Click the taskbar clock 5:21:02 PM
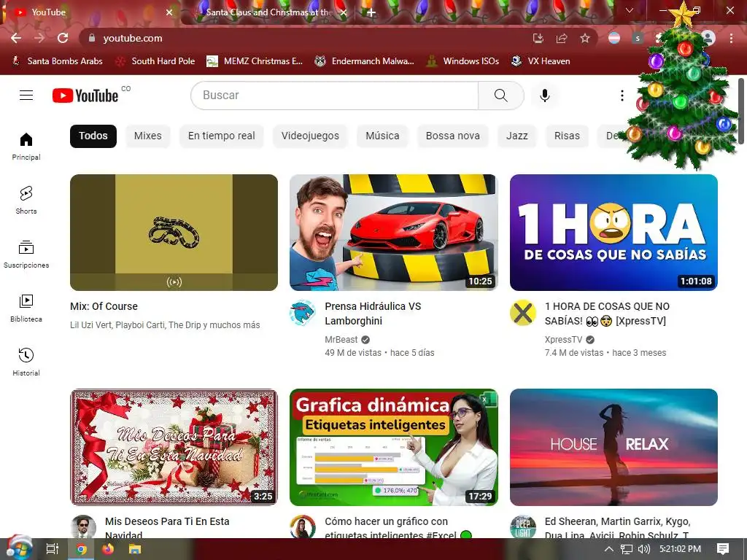747x560 pixels. (x=680, y=549)
